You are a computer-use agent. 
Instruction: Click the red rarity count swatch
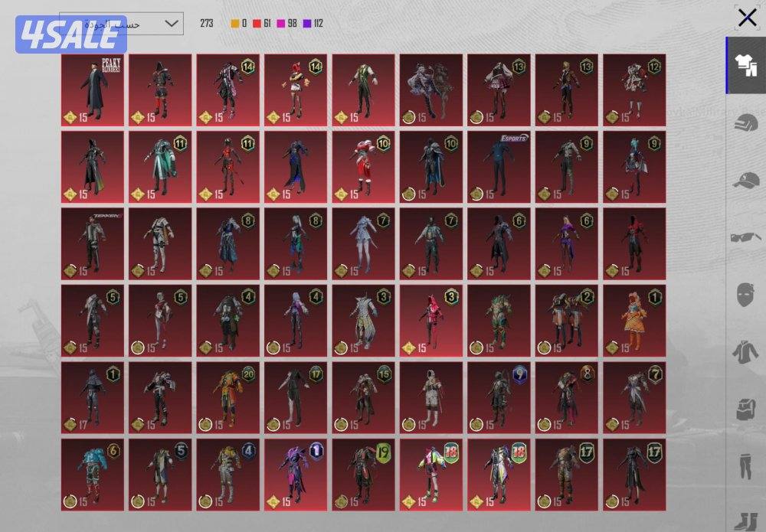[257, 24]
